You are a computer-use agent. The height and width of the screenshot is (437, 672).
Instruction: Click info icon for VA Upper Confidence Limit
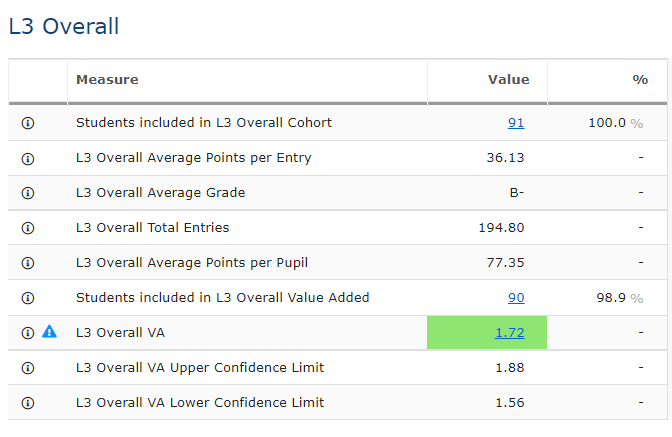28,368
